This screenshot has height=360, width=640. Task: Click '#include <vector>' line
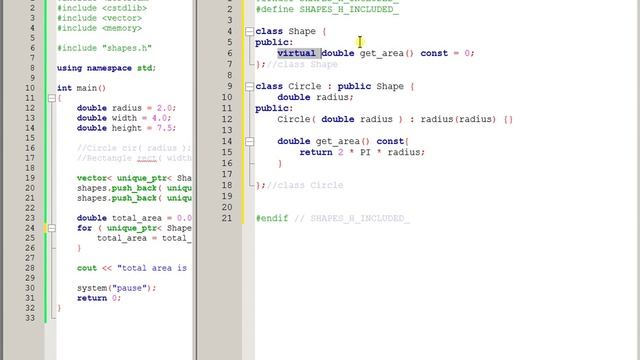[99, 18]
